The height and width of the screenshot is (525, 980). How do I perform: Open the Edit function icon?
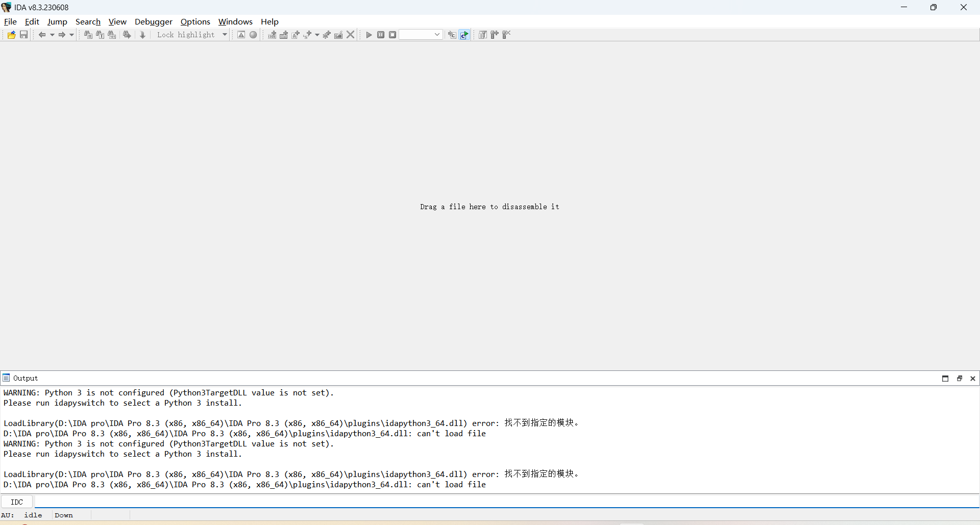pyautogui.click(x=338, y=34)
